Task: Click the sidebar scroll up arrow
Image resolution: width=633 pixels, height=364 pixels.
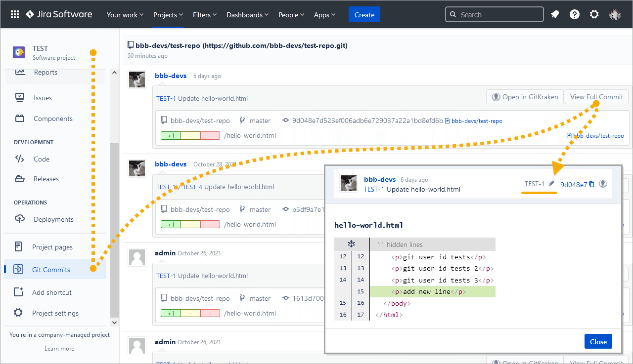Action: pos(115,73)
